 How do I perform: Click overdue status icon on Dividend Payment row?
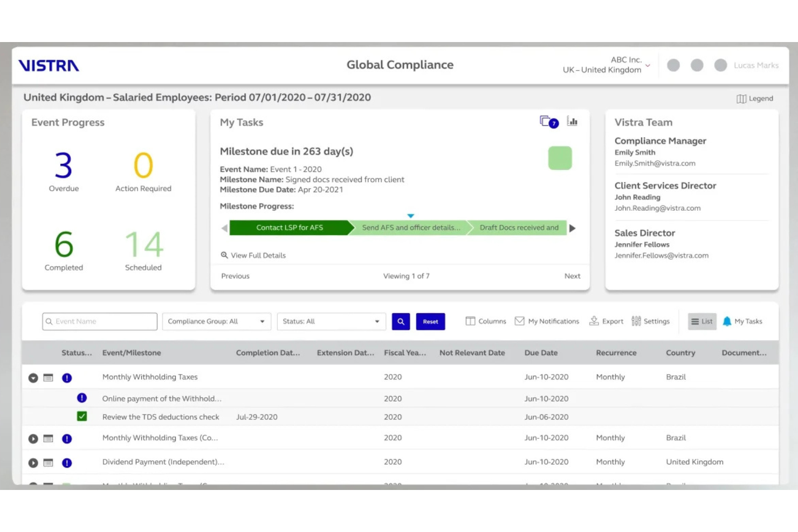pos(67,462)
